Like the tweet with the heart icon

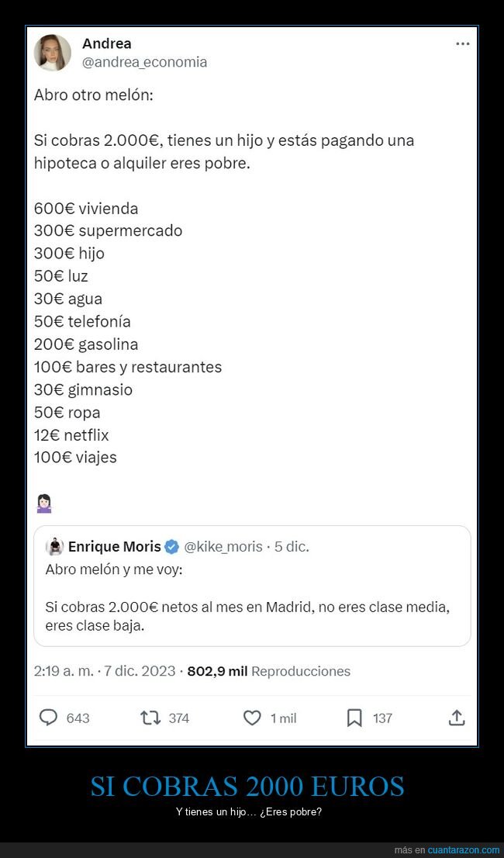(252, 718)
